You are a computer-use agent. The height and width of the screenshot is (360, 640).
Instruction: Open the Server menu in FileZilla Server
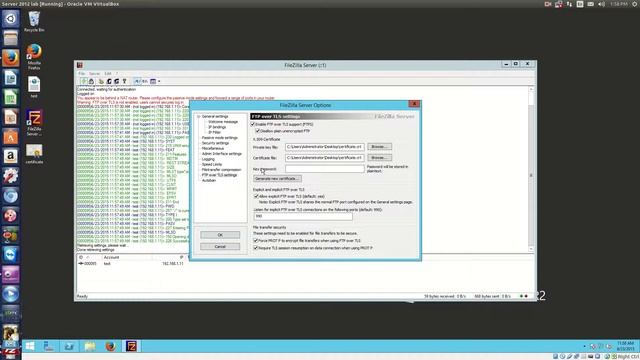(x=94, y=74)
